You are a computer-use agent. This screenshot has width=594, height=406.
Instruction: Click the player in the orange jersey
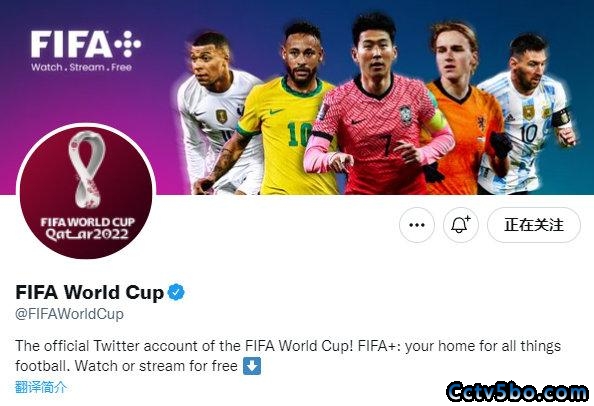click(x=468, y=110)
